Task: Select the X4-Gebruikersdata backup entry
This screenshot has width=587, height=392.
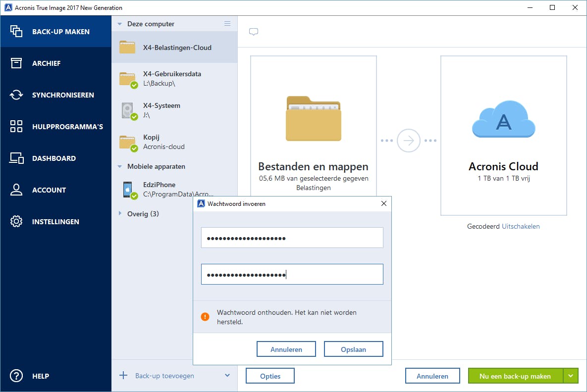Action: click(174, 79)
